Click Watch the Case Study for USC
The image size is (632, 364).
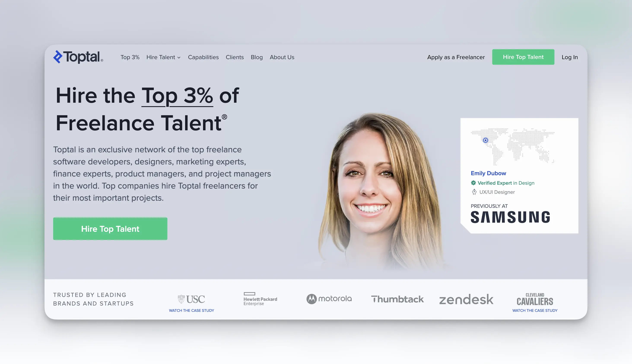191,310
